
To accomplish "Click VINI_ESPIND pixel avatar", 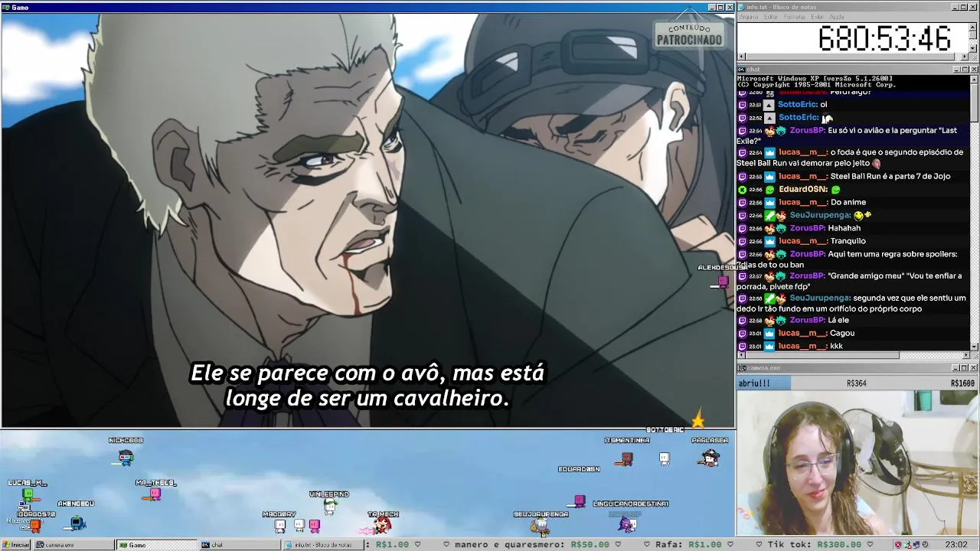I will (x=330, y=505).
